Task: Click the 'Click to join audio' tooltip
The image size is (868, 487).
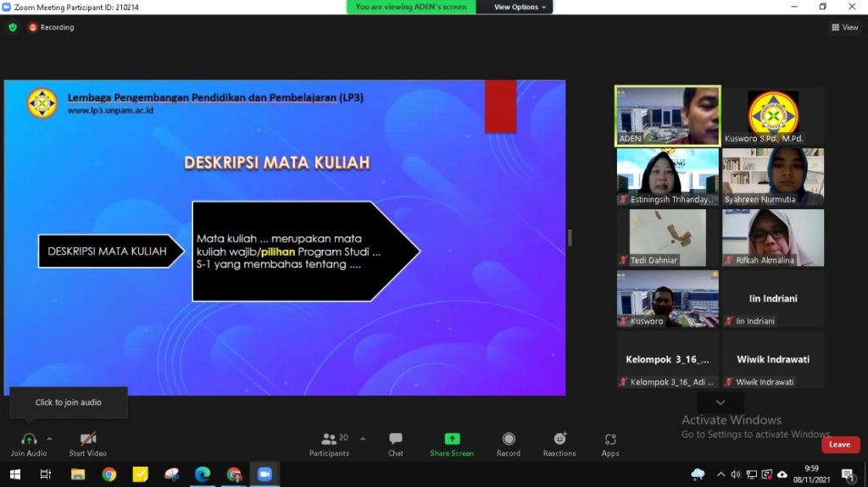Action: [x=69, y=402]
